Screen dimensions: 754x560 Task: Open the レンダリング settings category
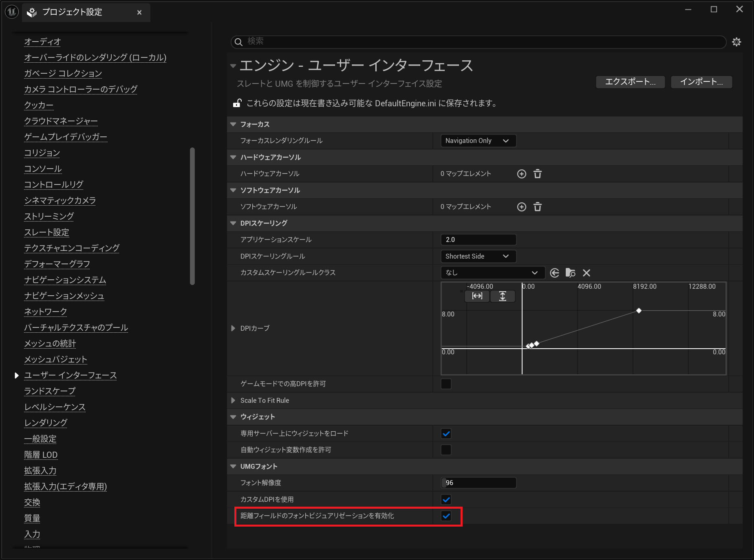[x=46, y=423]
